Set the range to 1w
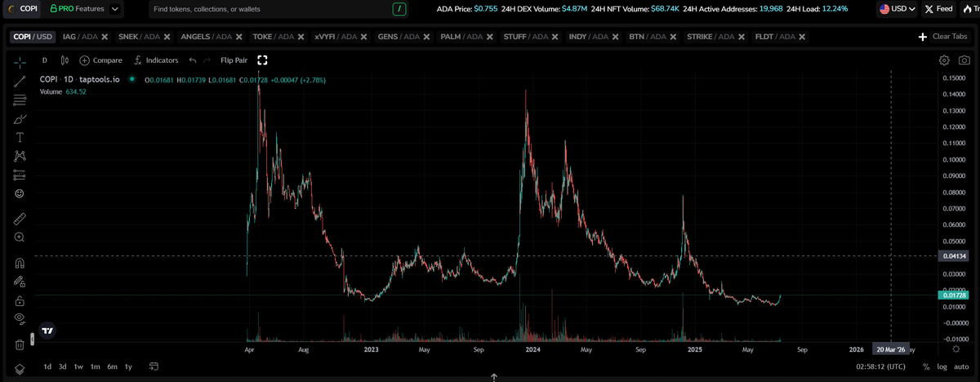Viewport: 980px width, 382px height. [x=78, y=366]
